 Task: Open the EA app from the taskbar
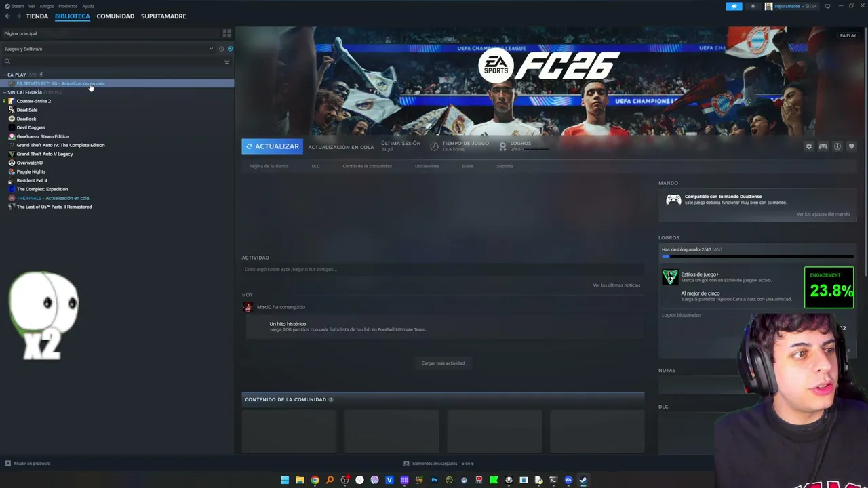click(x=568, y=481)
